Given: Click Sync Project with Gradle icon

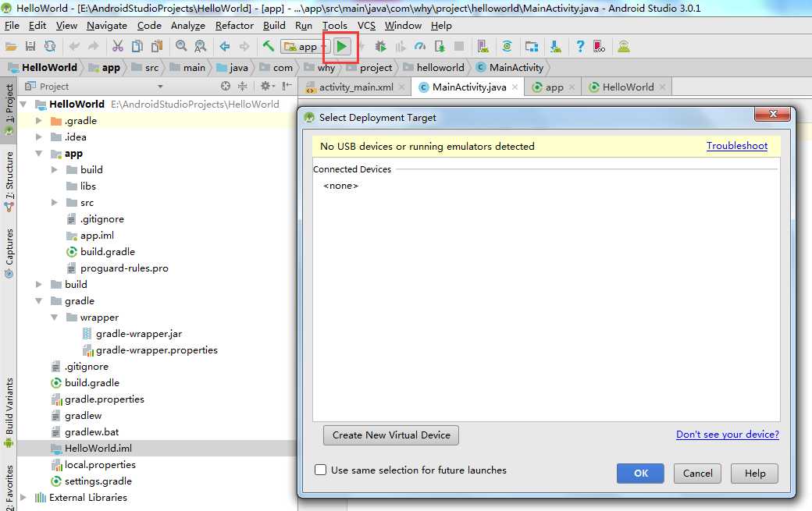Looking at the screenshot, I should coord(507,47).
